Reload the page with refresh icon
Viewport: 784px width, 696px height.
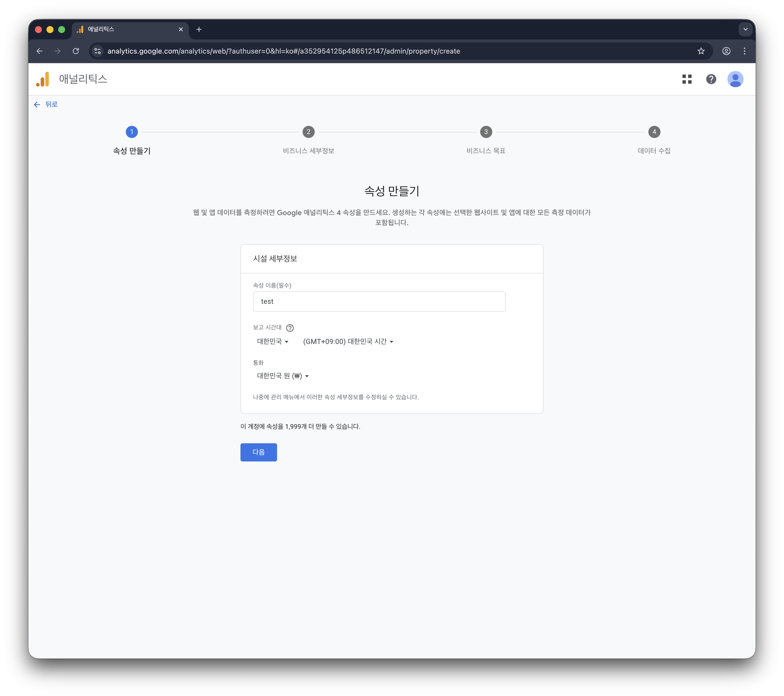[76, 51]
